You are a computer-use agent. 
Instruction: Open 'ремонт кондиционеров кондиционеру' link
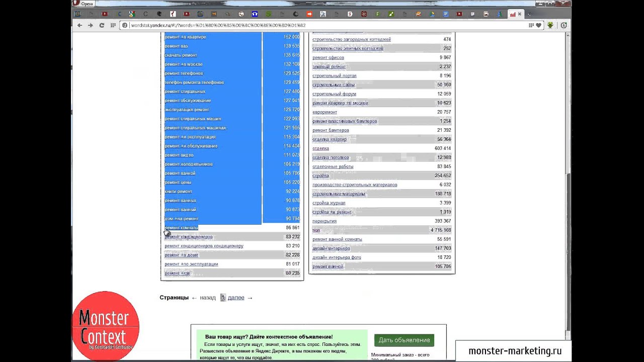click(204, 246)
